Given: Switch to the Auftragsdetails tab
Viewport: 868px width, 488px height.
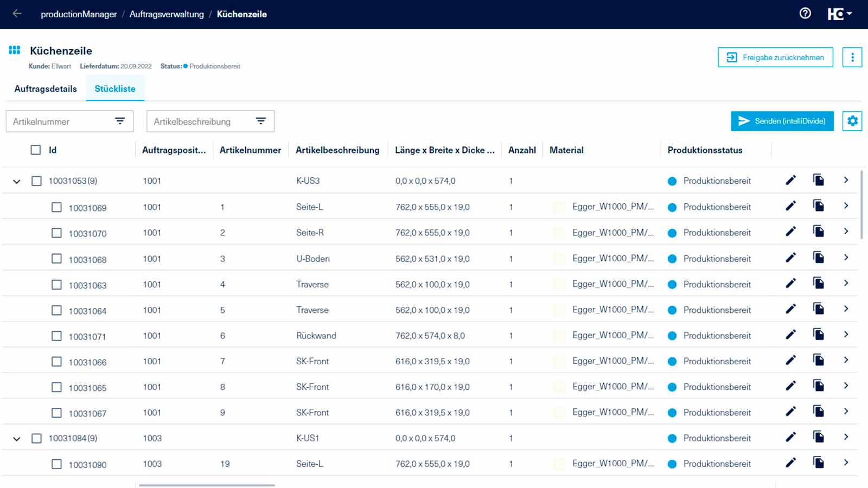Looking at the screenshot, I should pyautogui.click(x=46, y=89).
